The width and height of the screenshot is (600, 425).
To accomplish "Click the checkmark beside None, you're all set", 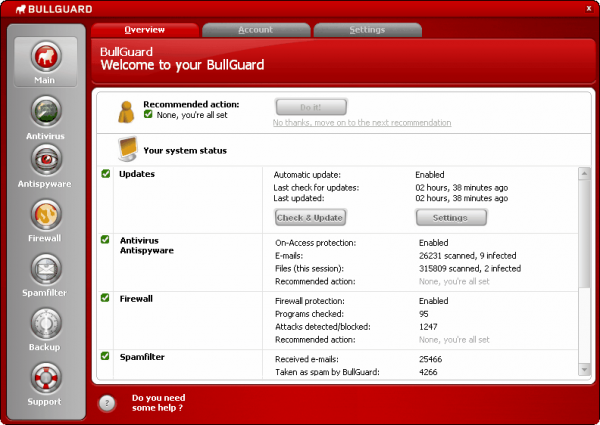I will click(148, 114).
